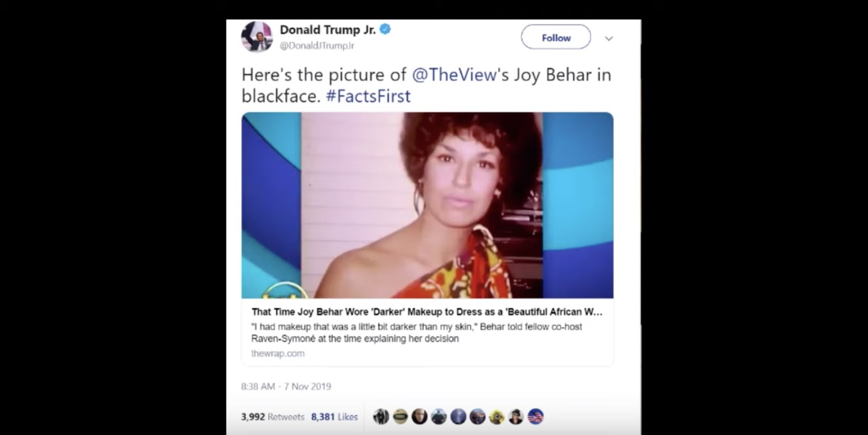Image resolution: width=868 pixels, height=435 pixels.
Task: Open the yellow minion liker avatar
Action: point(496,417)
